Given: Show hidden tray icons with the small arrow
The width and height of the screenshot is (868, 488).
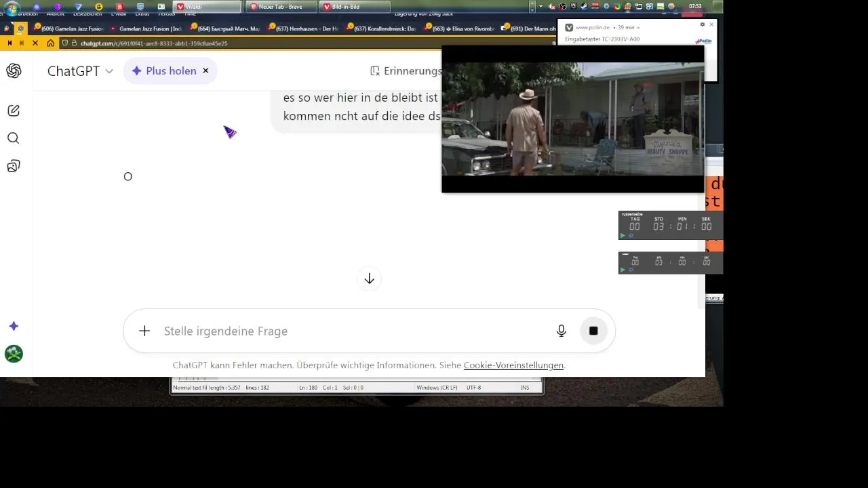Looking at the screenshot, I should click(x=542, y=7).
